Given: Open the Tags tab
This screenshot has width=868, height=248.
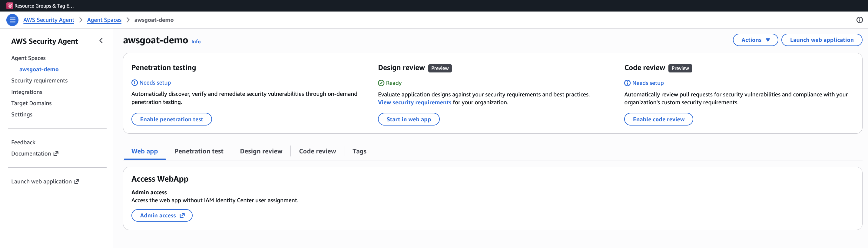Looking at the screenshot, I should tap(359, 151).
